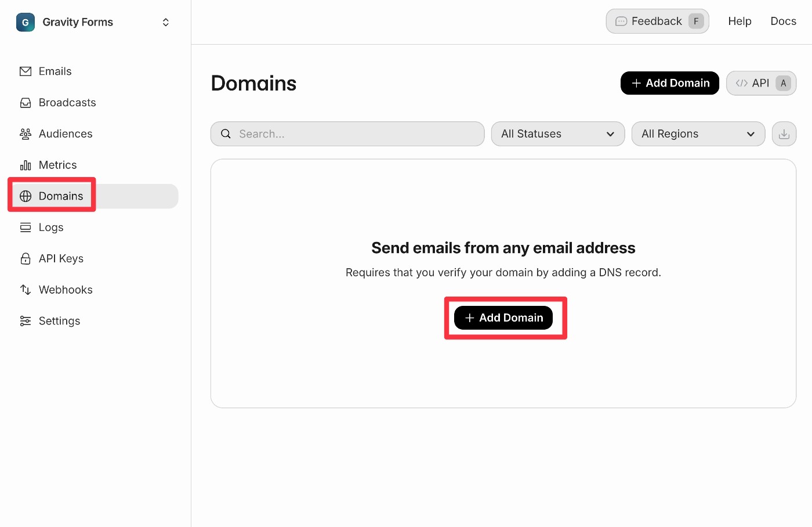Open the Docs link
This screenshot has width=812, height=527.
tap(783, 21)
